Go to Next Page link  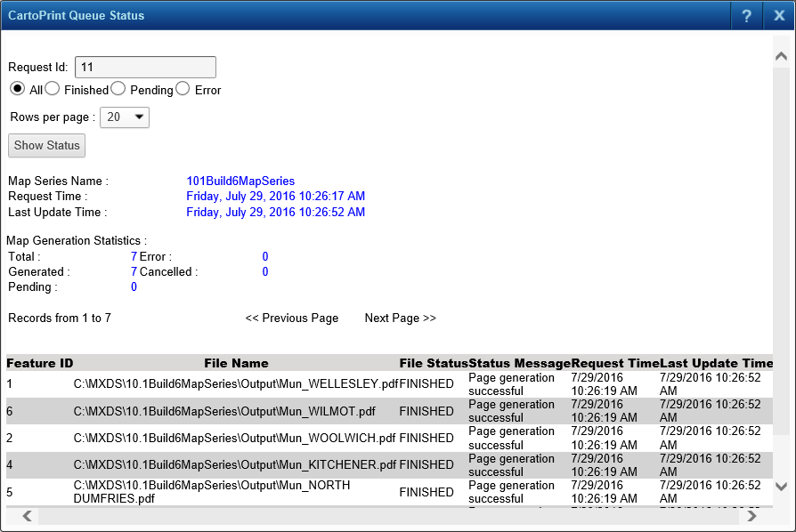[401, 318]
